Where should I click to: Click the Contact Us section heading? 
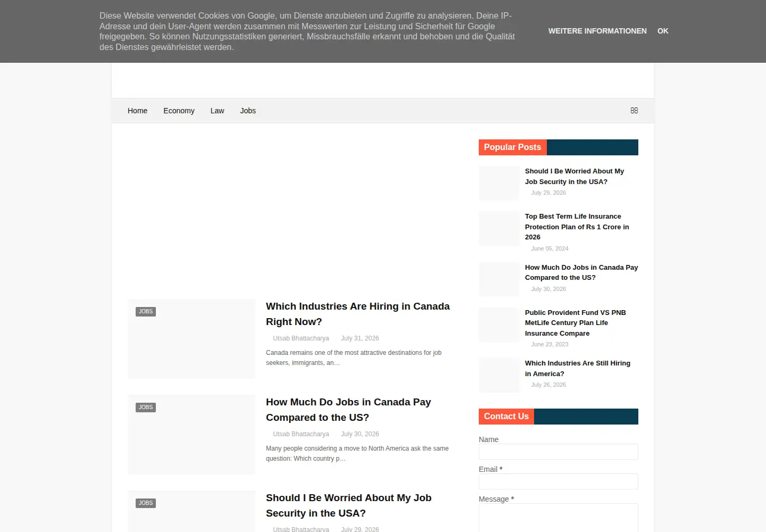point(506,417)
